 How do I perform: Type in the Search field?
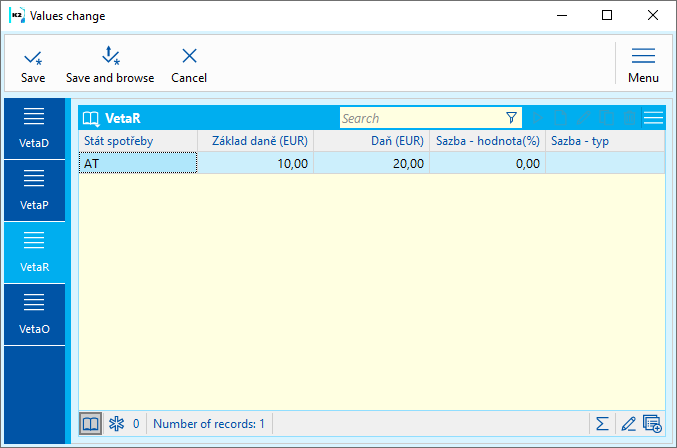click(x=420, y=118)
